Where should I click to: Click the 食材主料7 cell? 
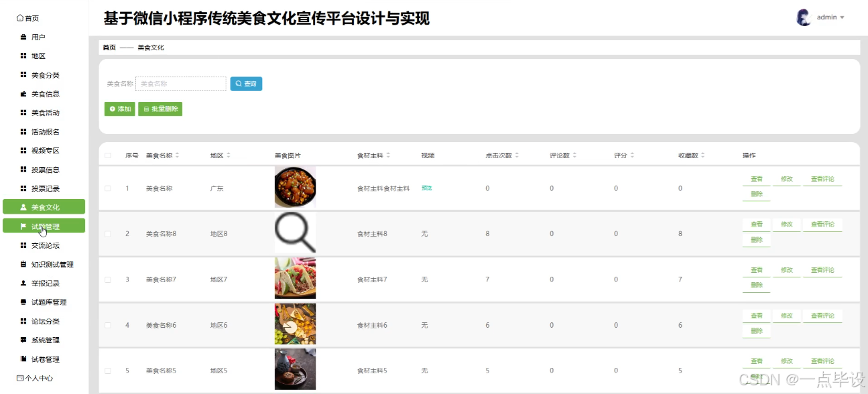[372, 279]
